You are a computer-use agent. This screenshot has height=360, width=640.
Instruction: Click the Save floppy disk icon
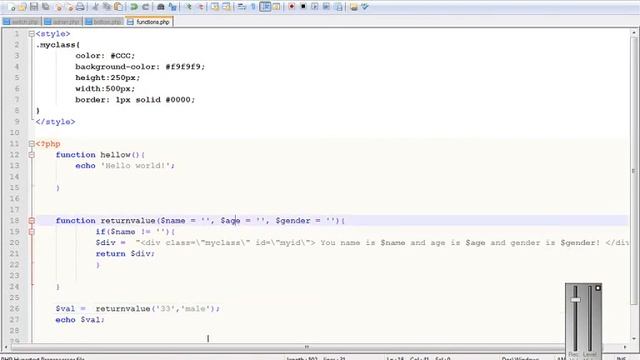pos(34,7)
